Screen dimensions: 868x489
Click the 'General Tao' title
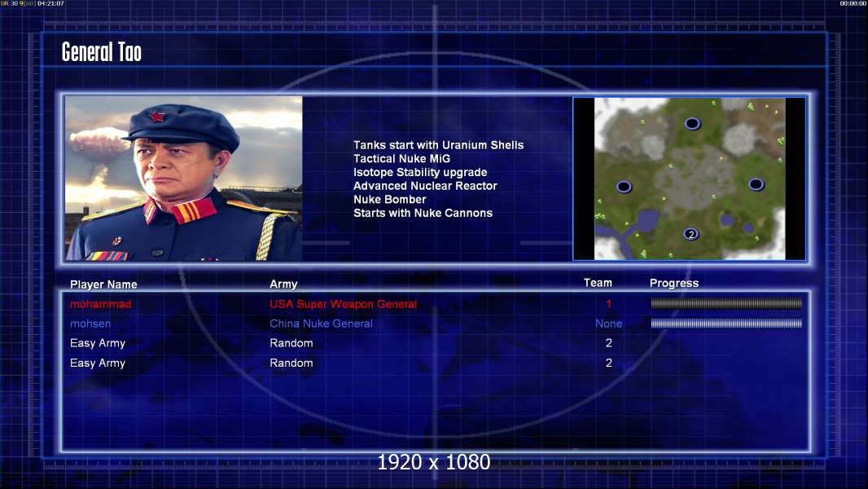[102, 52]
